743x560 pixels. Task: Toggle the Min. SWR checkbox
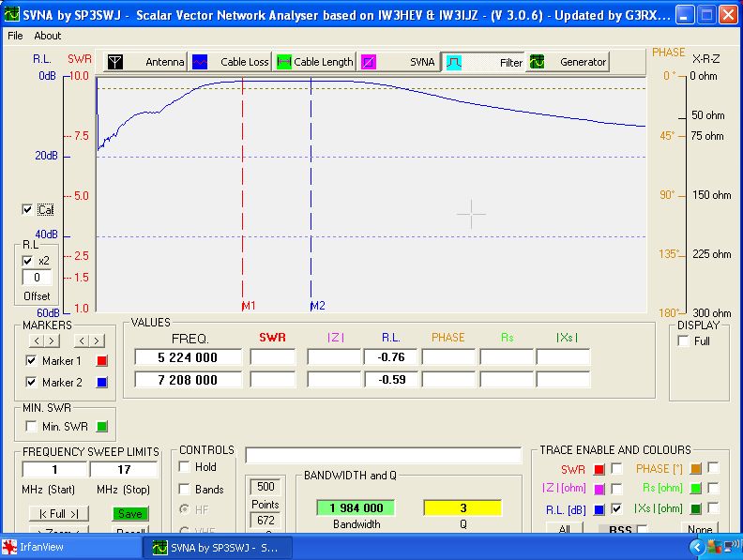point(31,427)
